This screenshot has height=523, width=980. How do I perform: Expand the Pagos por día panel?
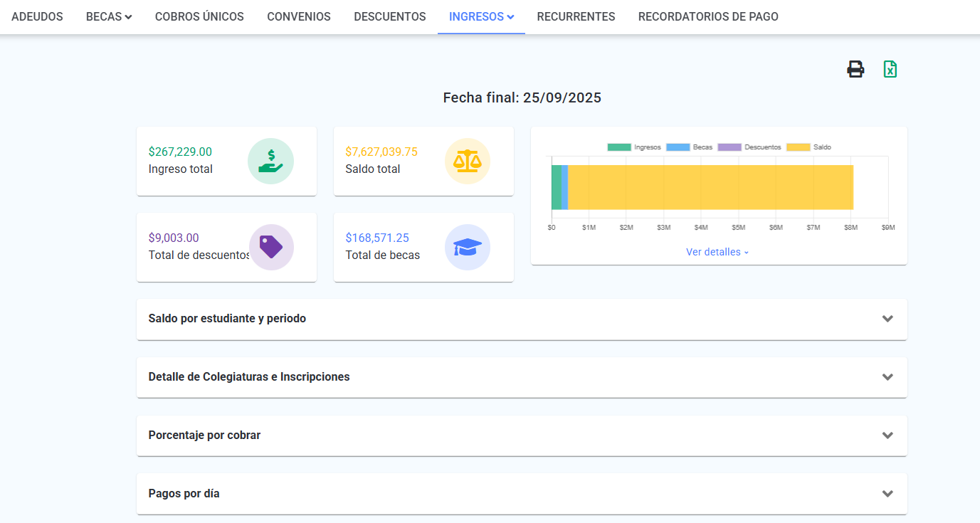click(x=521, y=494)
